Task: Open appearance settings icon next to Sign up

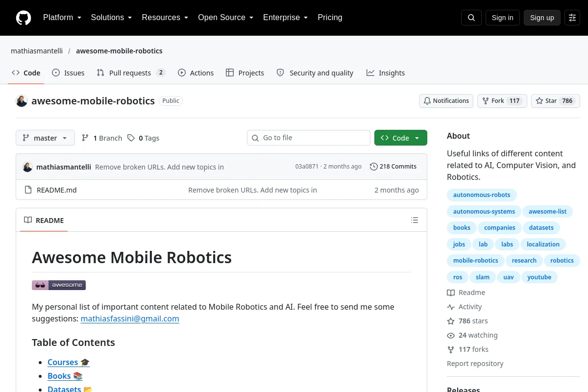Action: pyautogui.click(x=572, y=18)
